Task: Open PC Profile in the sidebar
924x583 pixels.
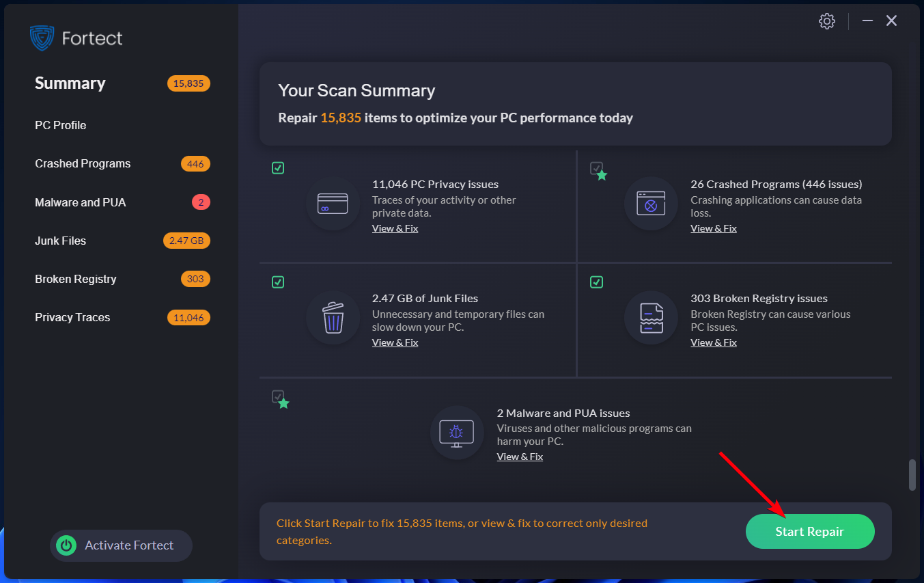Action: click(61, 125)
